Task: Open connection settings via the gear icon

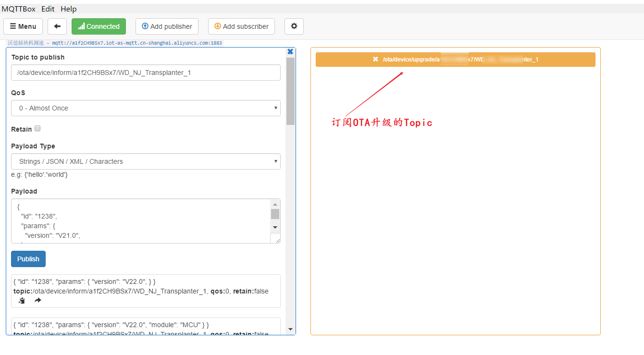Action: (x=294, y=26)
